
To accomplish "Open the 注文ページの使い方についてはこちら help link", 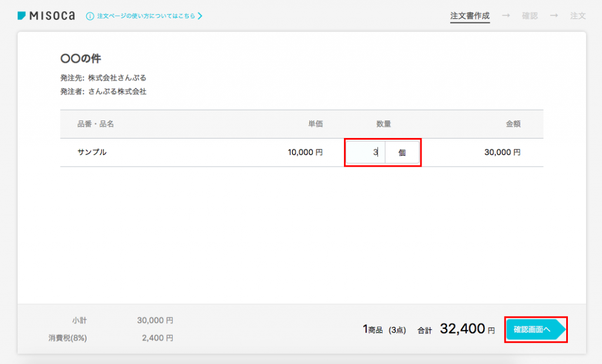I will [146, 16].
